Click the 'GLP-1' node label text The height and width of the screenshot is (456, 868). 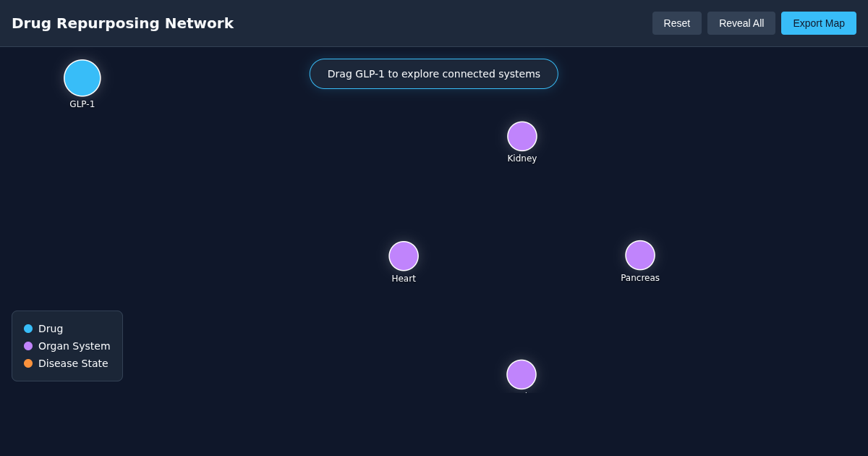click(x=82, y=104)
